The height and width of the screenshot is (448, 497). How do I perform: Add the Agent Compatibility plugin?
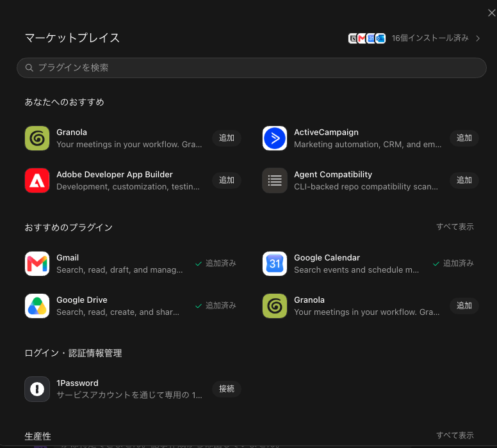(x=464, y=180)
